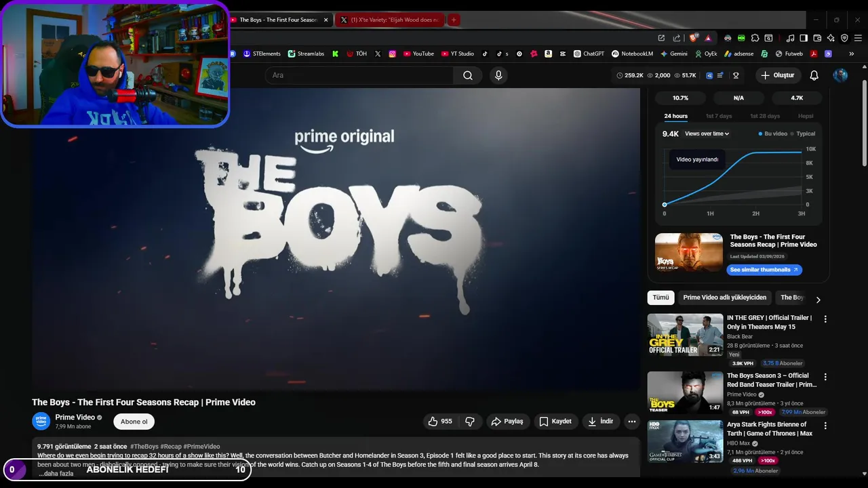Click the Abone ol subscribe button

point(134,422)
